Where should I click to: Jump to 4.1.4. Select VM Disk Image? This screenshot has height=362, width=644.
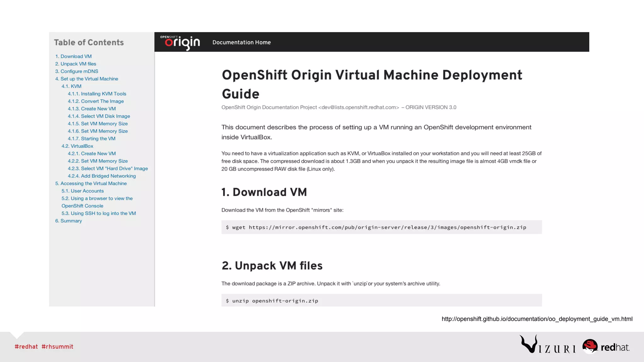[99, 116]
